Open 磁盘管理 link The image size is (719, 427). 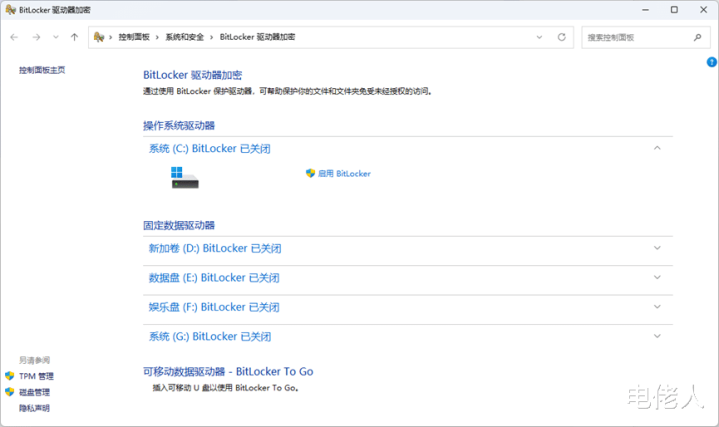pyautogui.click(x=34, y=392)
